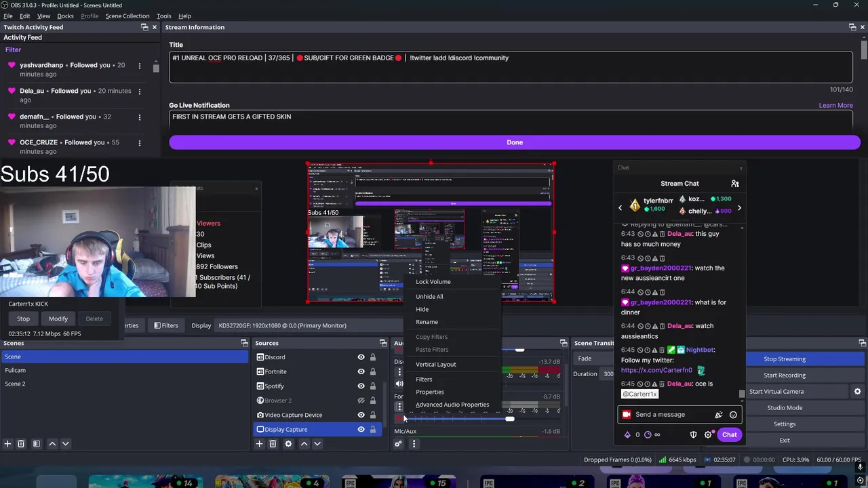Choose Rename in the context menu
Image resolution: width=868 pixels, height=488 pixels.
point(427,322)
